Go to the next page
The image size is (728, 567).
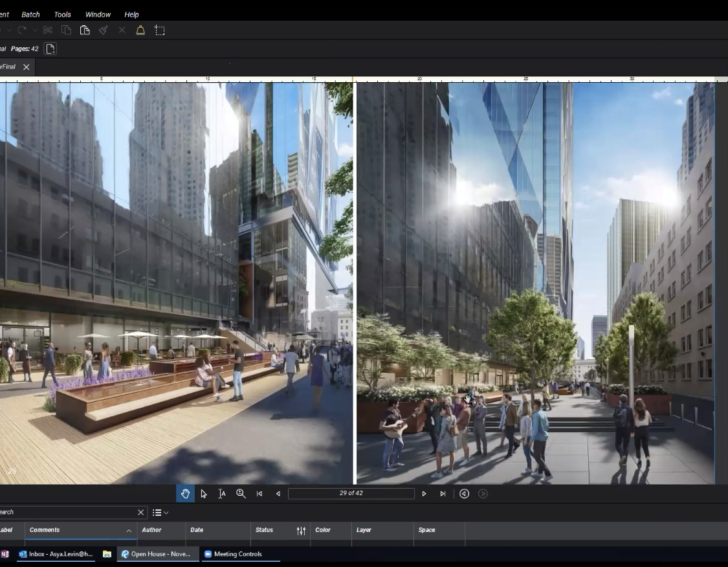(x=424, y=494)
